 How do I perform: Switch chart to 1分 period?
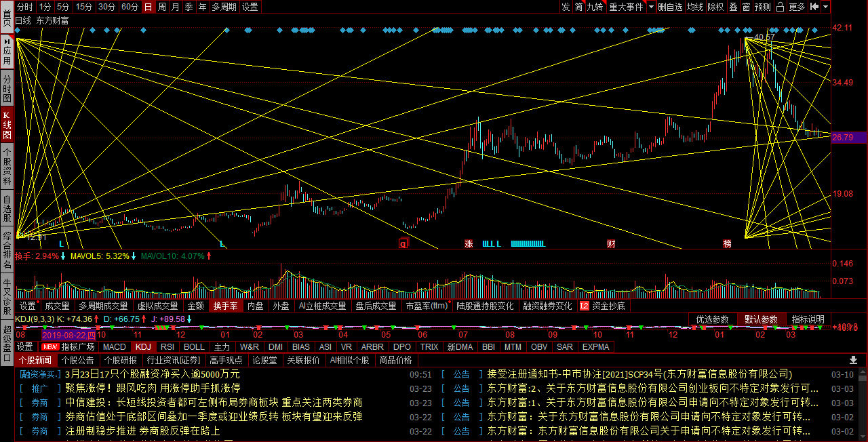pyautogui.click(x=45, y=7)
